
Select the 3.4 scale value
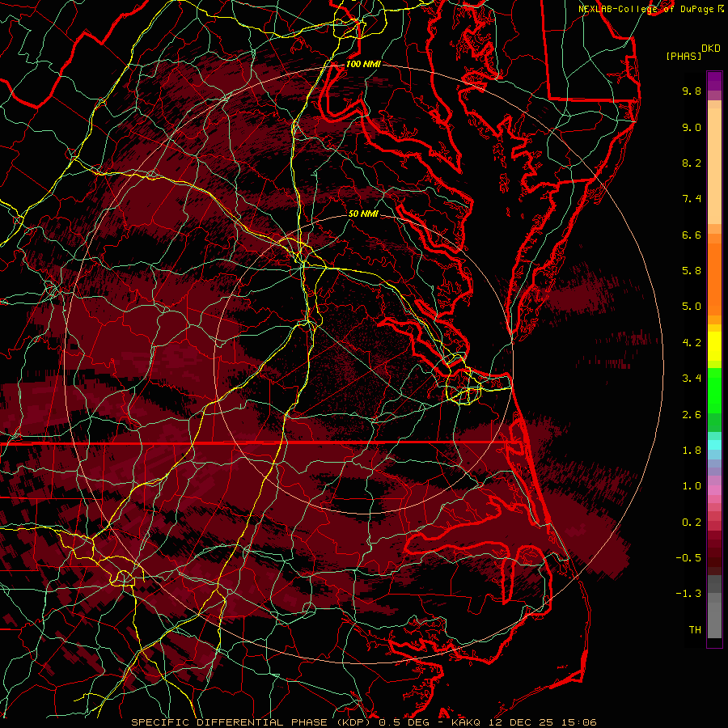click(692, 379)
